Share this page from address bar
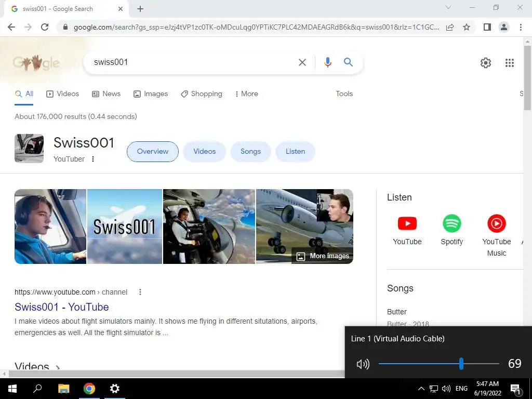532x399 pixels. pos(450,27)
